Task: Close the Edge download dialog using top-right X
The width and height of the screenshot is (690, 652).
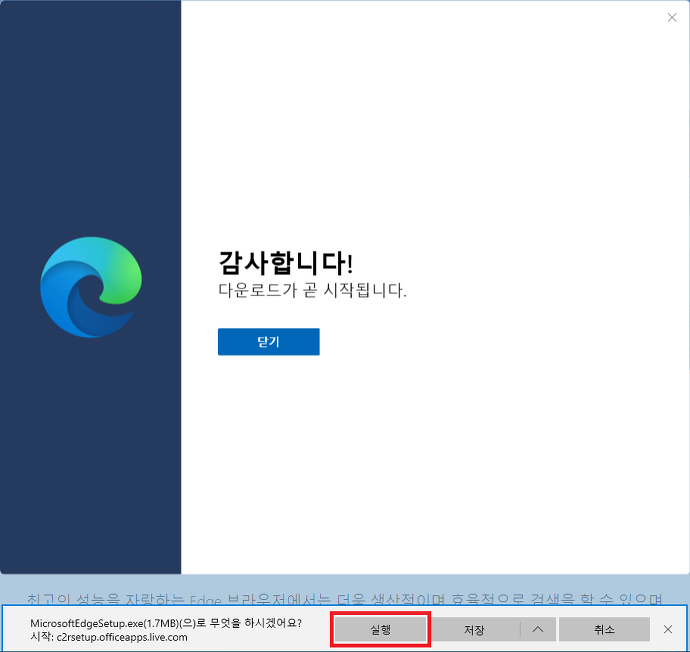Action: (x=672, y=18)
